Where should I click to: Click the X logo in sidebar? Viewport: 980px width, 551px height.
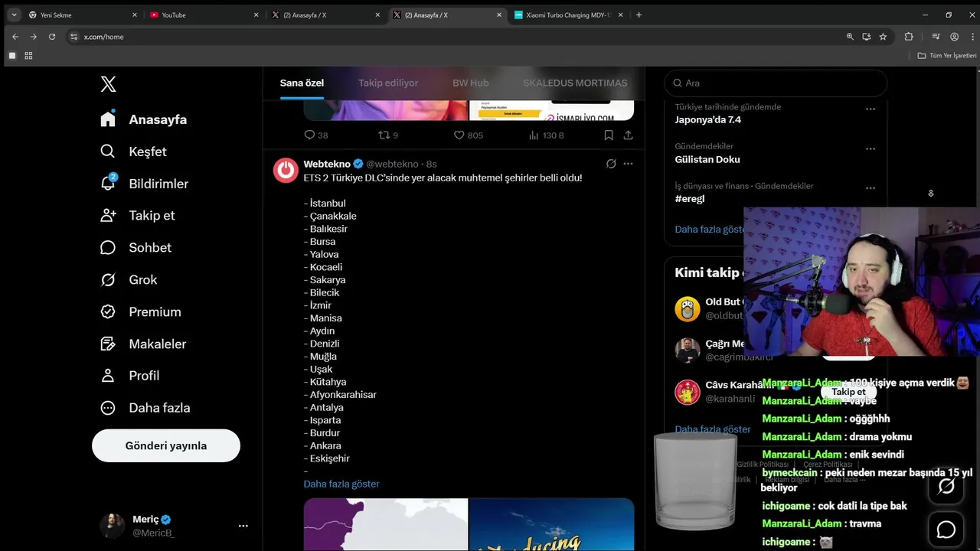pos(109,84)
